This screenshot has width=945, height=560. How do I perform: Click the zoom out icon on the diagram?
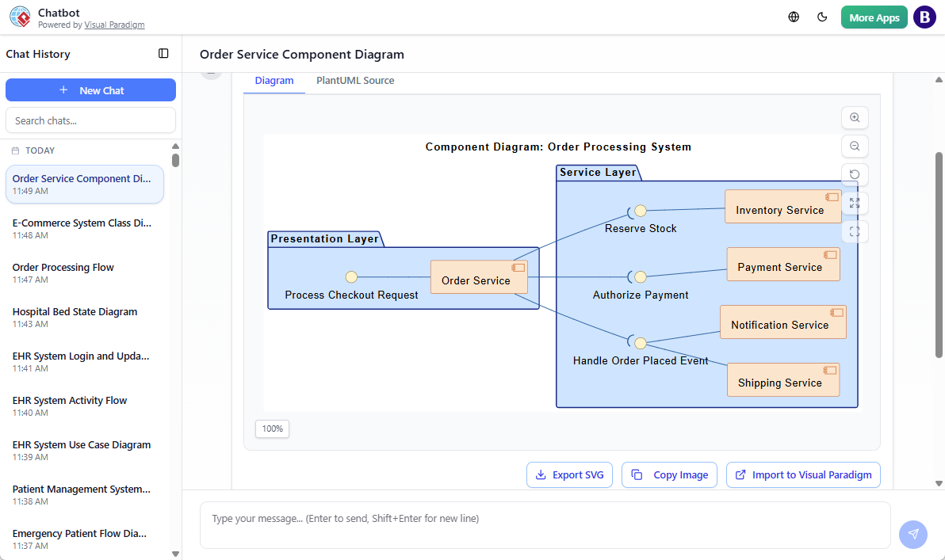[855, 146]
